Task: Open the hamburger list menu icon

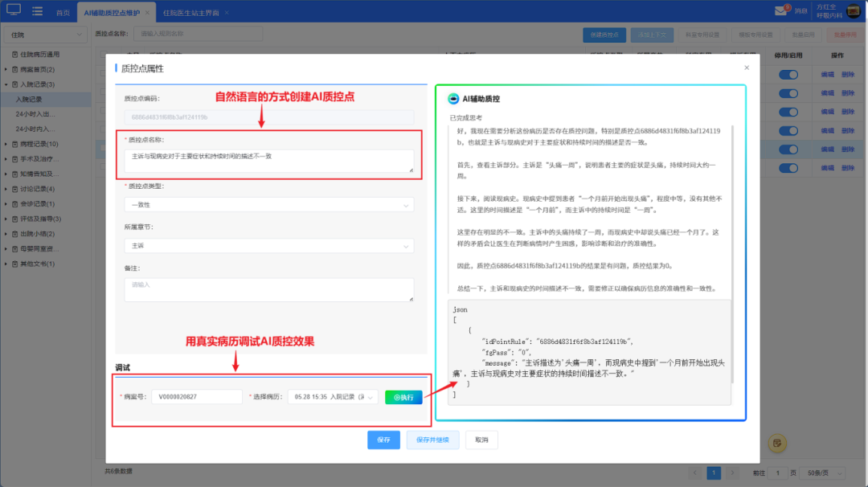Action: [x=37, y=10]
